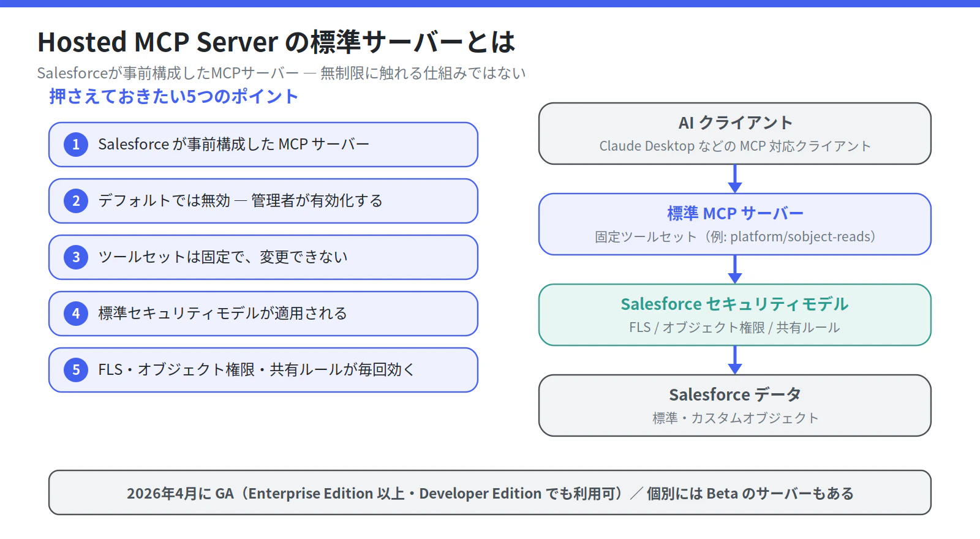The image size is (980, 539).
Task: Click the footer note starting with "2026年4月に GA"
Action: (x=490, y=494)
